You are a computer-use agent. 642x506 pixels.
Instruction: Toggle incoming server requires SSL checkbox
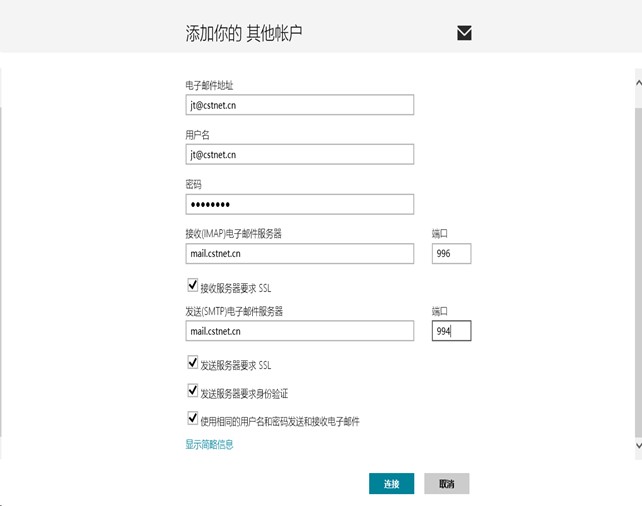tap(192, 285)
